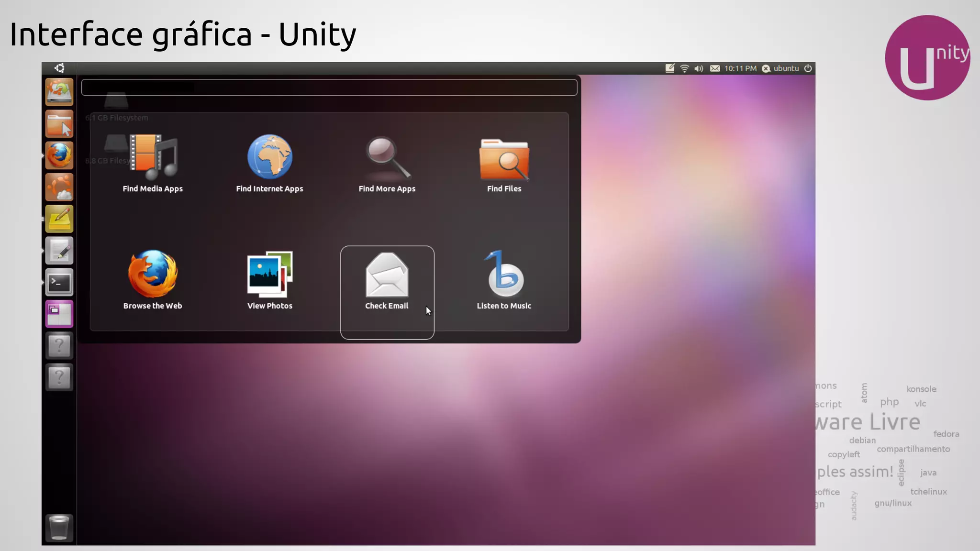The height and width of the screenshot is (551, 980).
Task: Click the dash search field
Action: (329, 88)
